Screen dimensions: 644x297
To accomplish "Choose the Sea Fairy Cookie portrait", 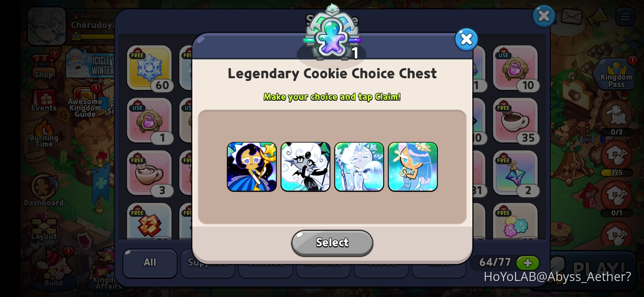I will 413,167.
